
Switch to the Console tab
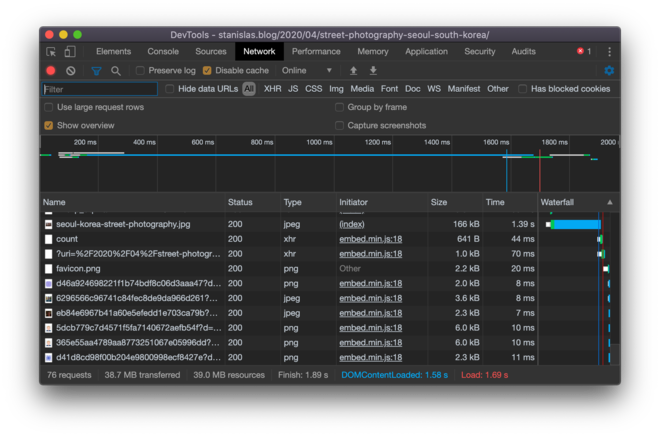[163, 51]
